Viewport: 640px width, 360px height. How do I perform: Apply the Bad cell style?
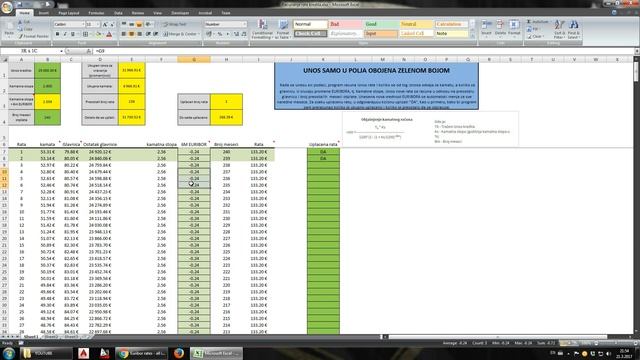click(x=345, y=24)
